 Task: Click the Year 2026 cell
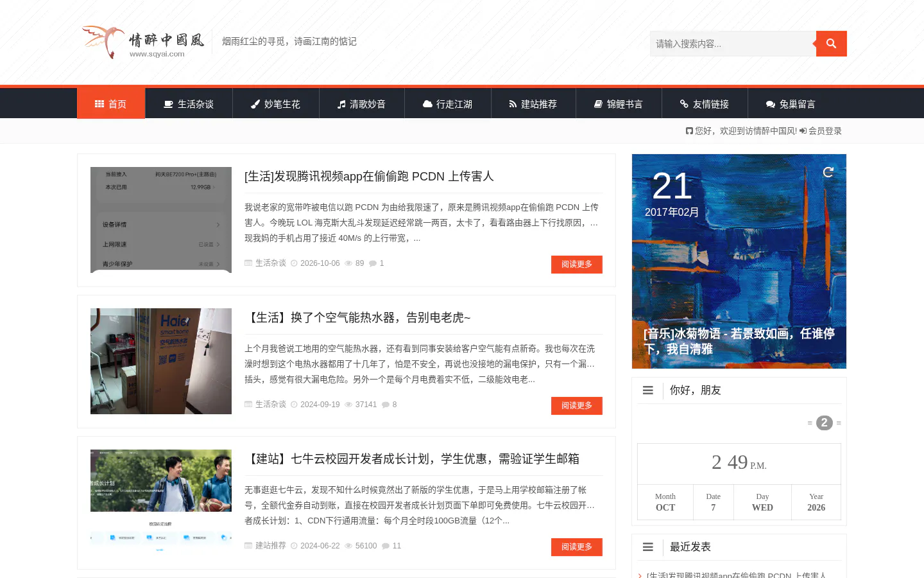816,502
